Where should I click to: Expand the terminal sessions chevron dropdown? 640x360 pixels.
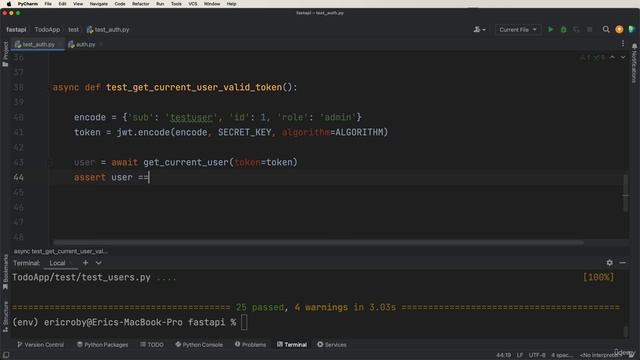tap(99, 263)
